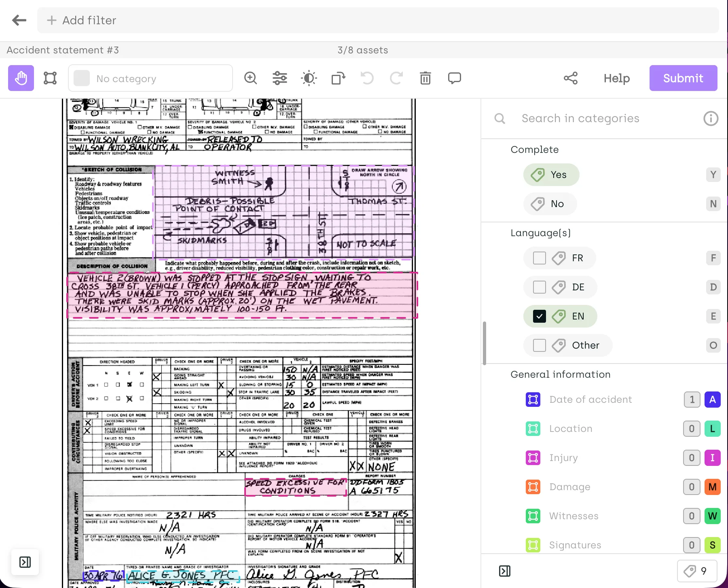Click the General information heading
This screenshot has height=588, width=728.
coord(560,374)
